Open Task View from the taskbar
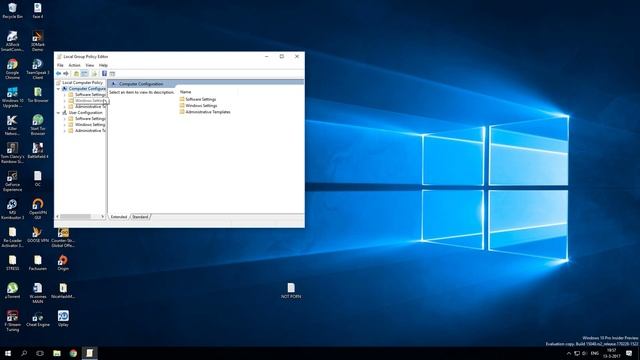The image size is (640, 360). [x=40, y=353]
